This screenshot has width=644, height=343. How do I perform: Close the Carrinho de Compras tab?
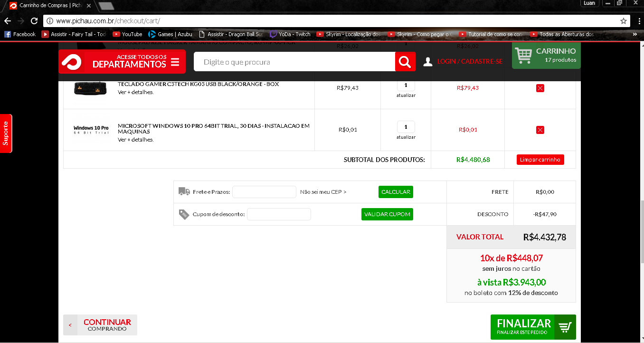89,6
